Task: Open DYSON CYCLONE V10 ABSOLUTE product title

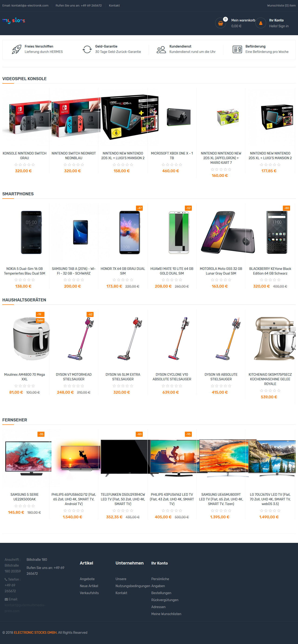Action: tap(172, 377)
